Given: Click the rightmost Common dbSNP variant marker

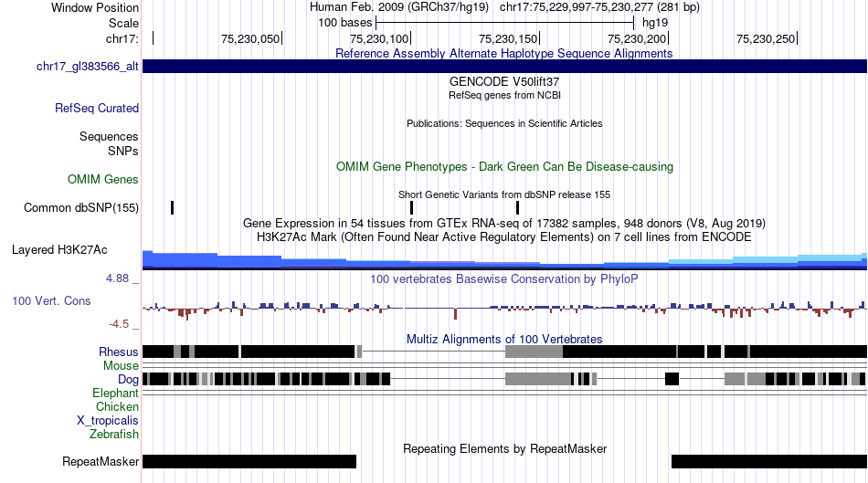Looking at the screenshot, I should [x=517, y=207].
